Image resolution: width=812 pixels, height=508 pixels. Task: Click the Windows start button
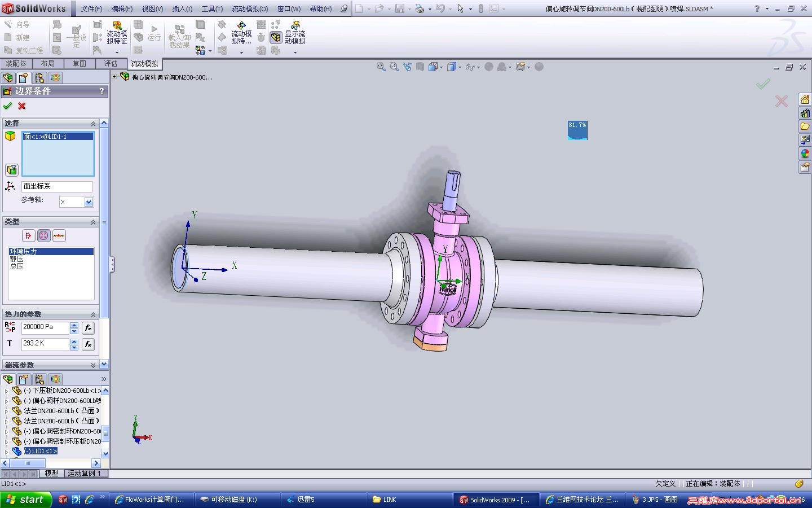click(26, 500)
